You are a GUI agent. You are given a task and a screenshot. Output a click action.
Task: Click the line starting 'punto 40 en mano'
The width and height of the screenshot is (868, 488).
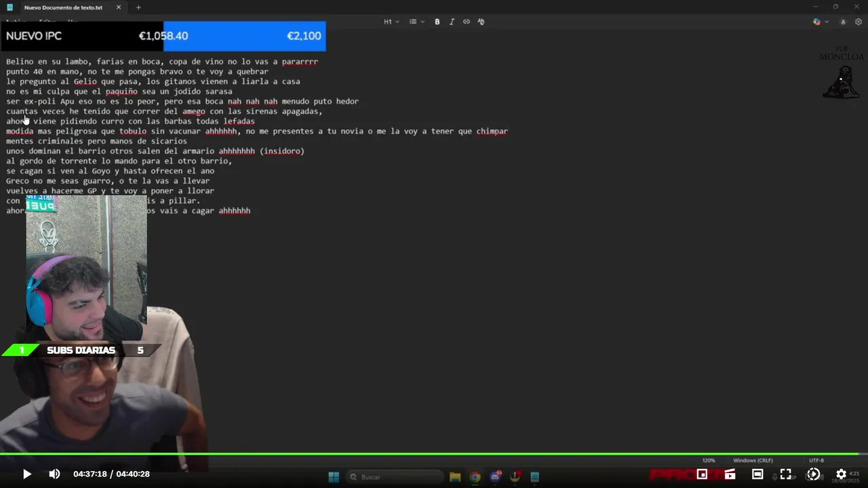coord(137,71)
